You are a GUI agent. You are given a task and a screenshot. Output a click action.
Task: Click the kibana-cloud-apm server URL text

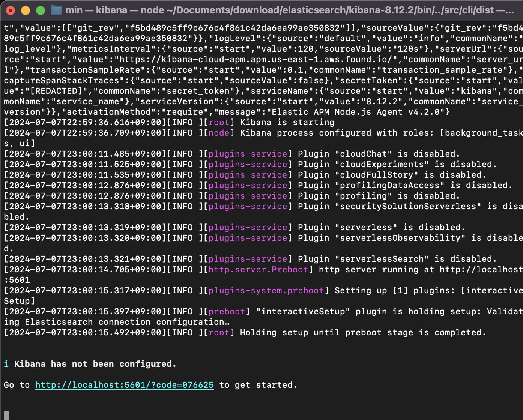255,60
